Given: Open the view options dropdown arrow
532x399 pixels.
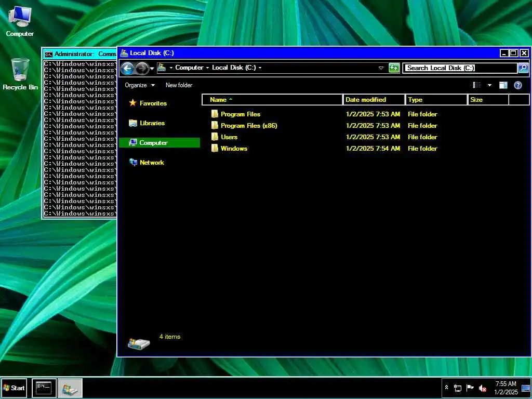Looking at the screenshot, I should pos(489,85).
